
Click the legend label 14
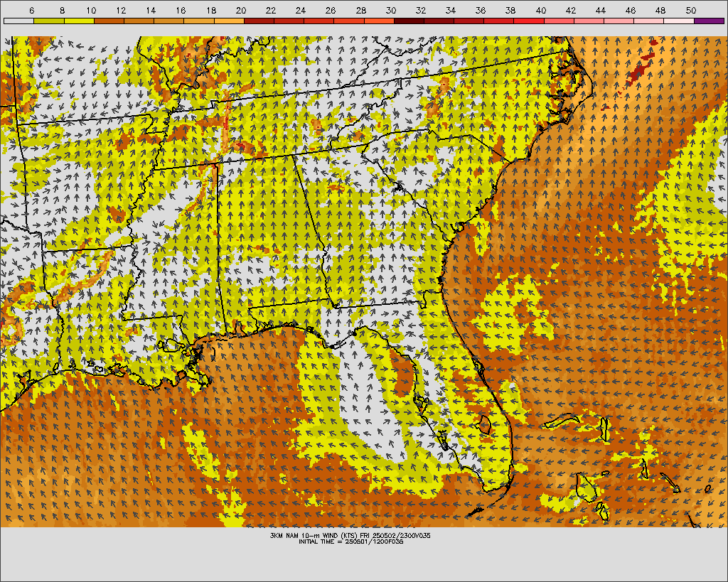[151, 10]
